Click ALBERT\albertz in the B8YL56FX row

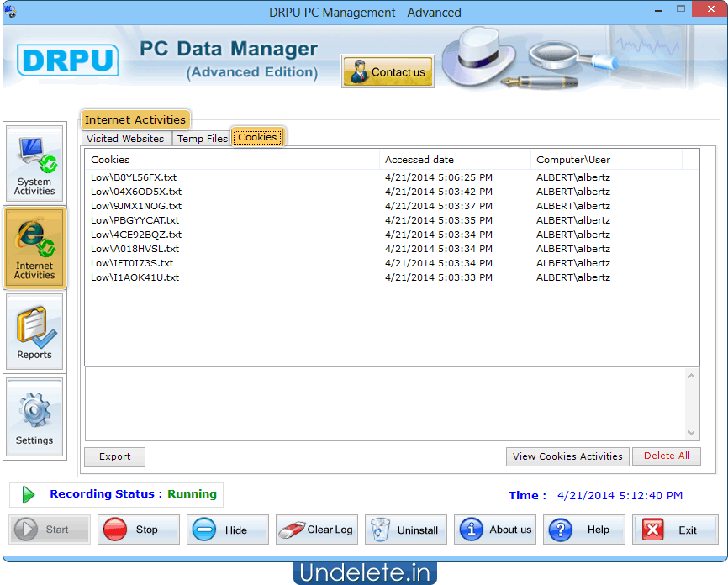(x=573, y=177)
